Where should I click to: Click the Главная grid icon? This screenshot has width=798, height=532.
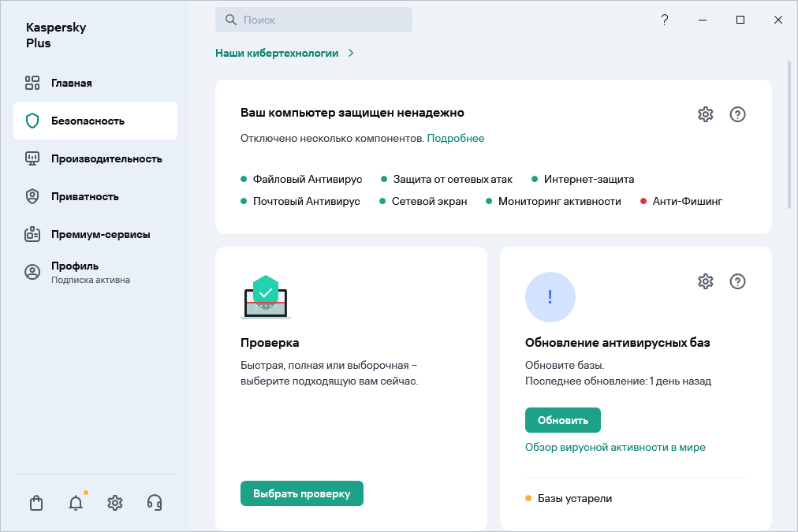point(32,83)
